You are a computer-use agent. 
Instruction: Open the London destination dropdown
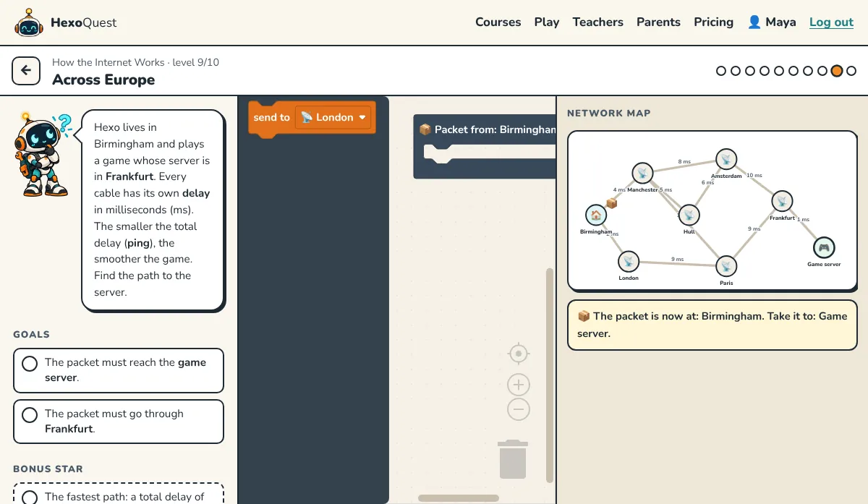point(333,117)
